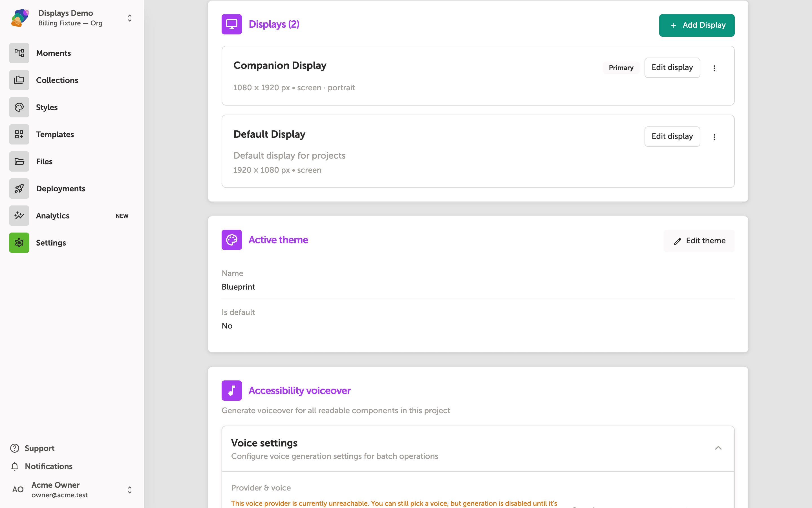Click the Collections sidebar icon
The height and width of the screenshot is (508, 812).
click(x=19, y=80)
